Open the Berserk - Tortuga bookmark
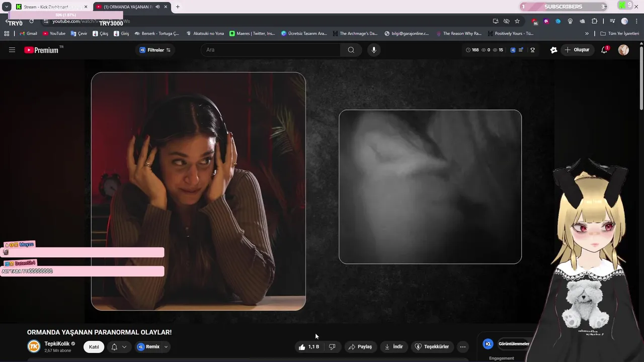This screenshot has height=362, width=644. coord(156,34)
